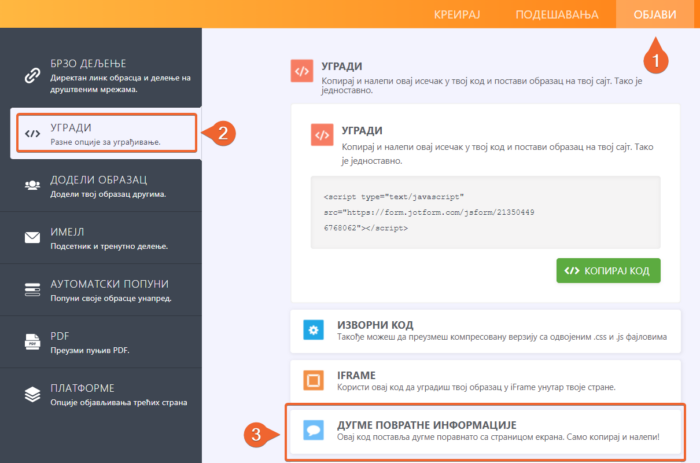The height and width of the screenshot is (463, 700).
Task: Switch to the ПОДЕШАВАЊА tab
Action: 557,14
